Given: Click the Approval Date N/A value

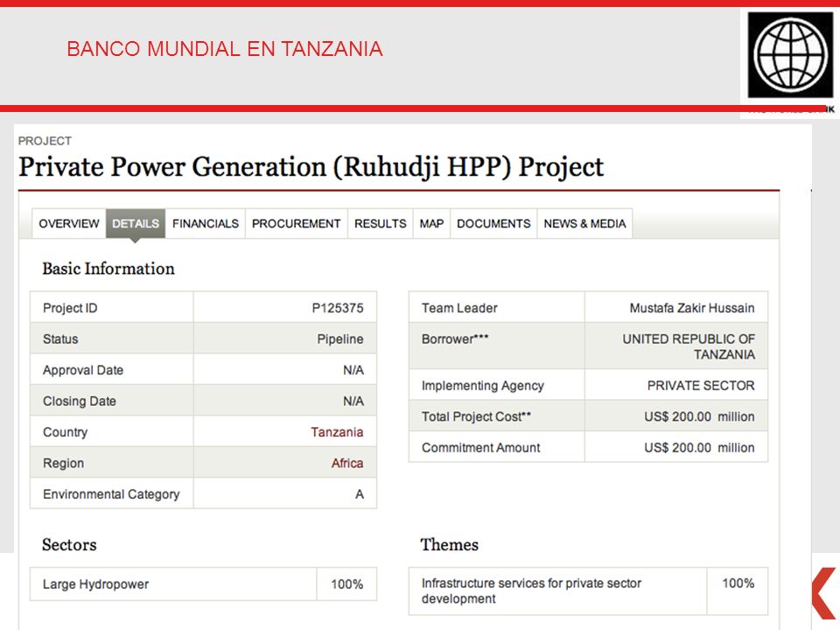Looking at the screenshot, I should 353,370.
